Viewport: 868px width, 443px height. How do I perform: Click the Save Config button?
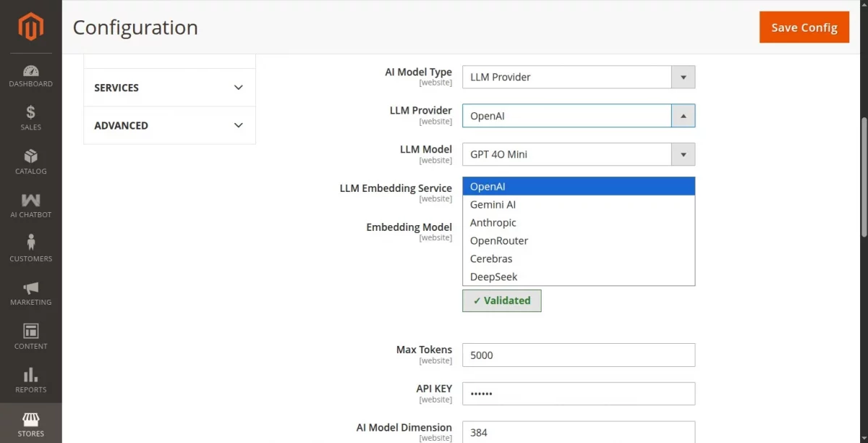point(804,28)
